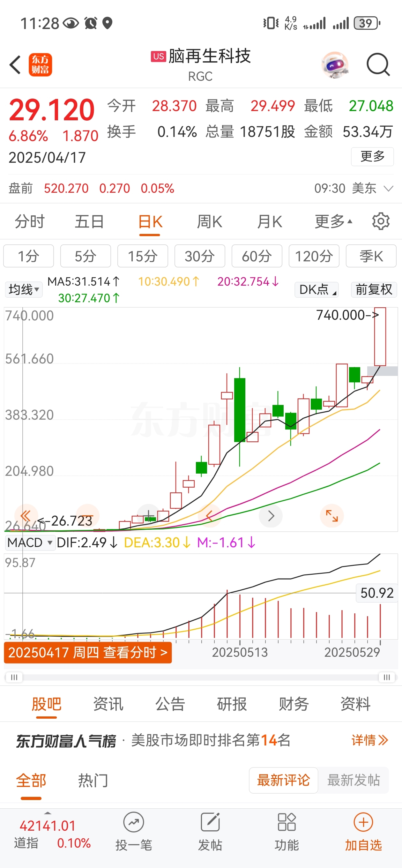Viewport: 402px width, 868px height.
Task: Choose 5分 interval button
Action: [86, 256]
